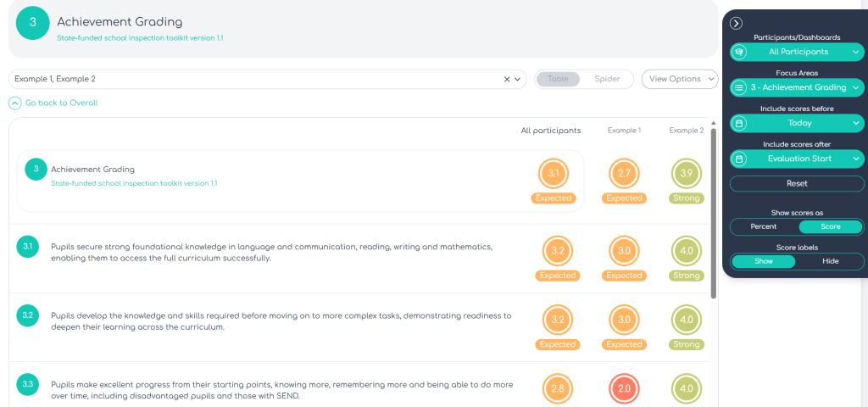
Task: Hide the score labels
Action: coord(830,261)
